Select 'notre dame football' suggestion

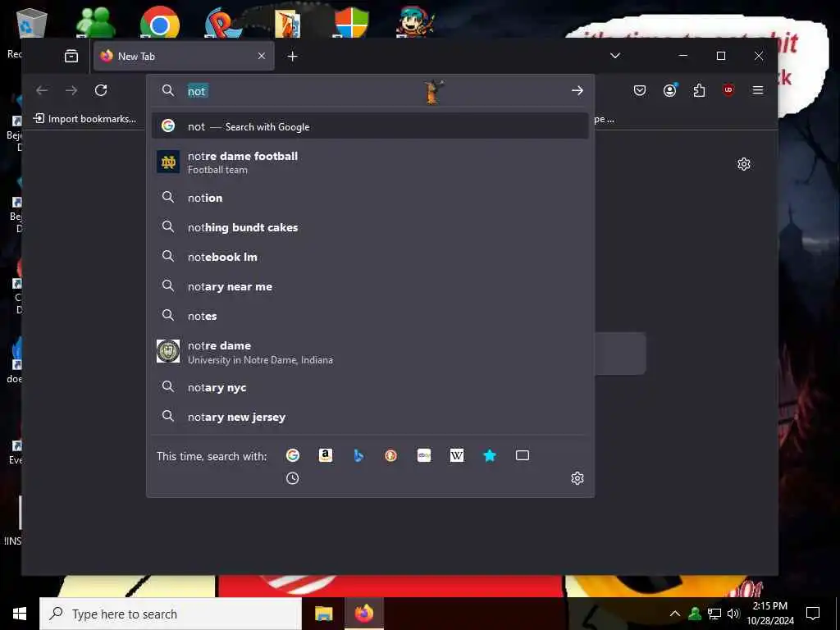[x=370, y=162]
